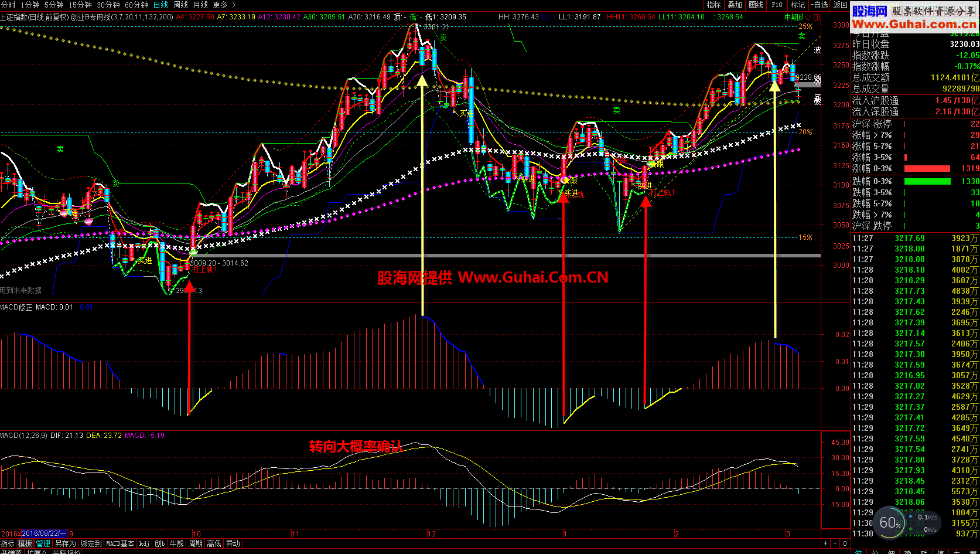Click the 绑定到 bind option
This screenshot has height=554, width=980.
[91, 544]
